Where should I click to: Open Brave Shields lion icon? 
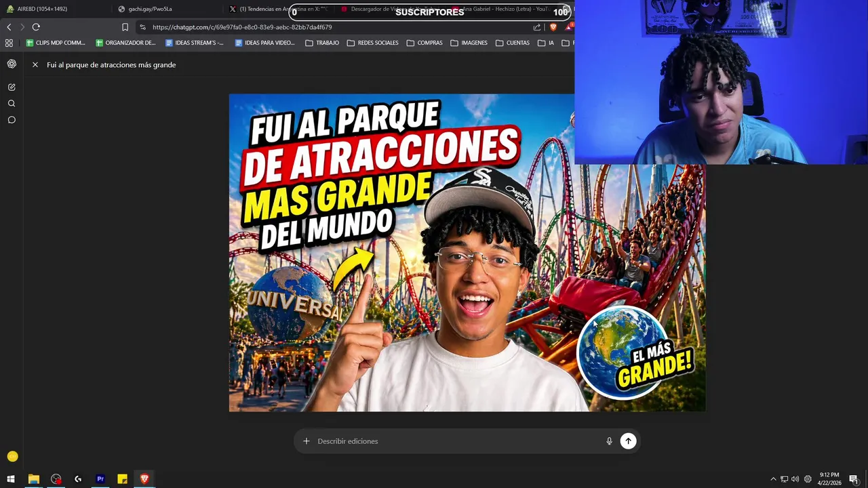(x=553, y=27)
